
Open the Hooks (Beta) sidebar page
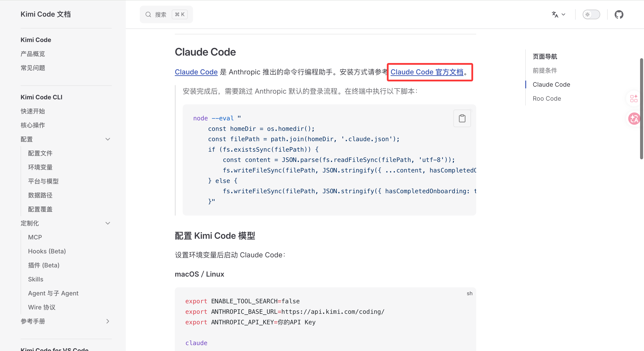point(47,251)
